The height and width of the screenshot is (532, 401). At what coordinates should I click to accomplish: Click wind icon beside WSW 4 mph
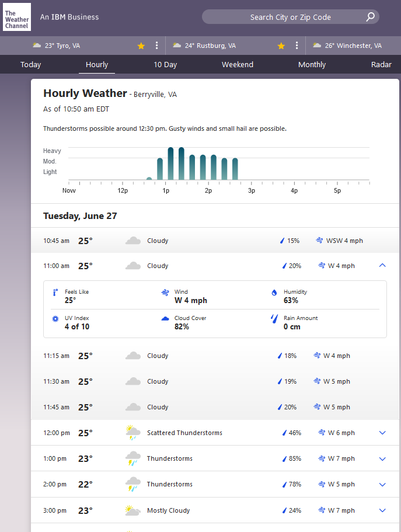click(319, 241)
